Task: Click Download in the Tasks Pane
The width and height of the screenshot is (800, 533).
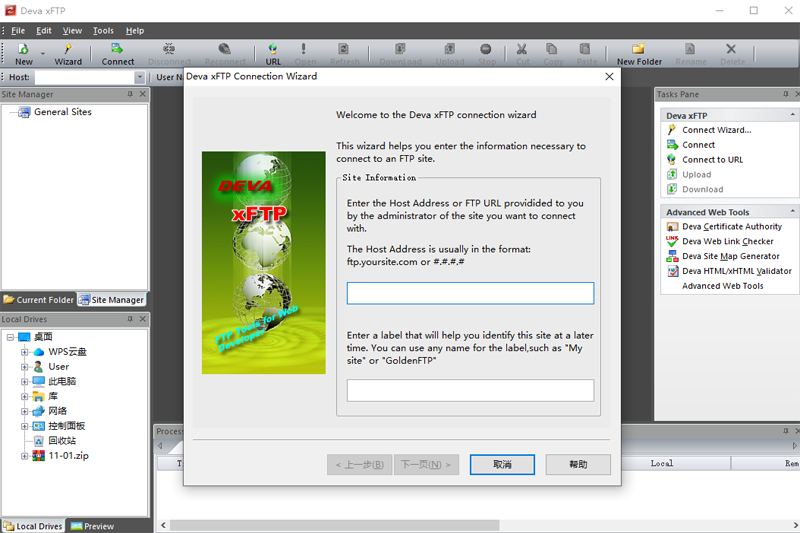Action: [703, 189]
